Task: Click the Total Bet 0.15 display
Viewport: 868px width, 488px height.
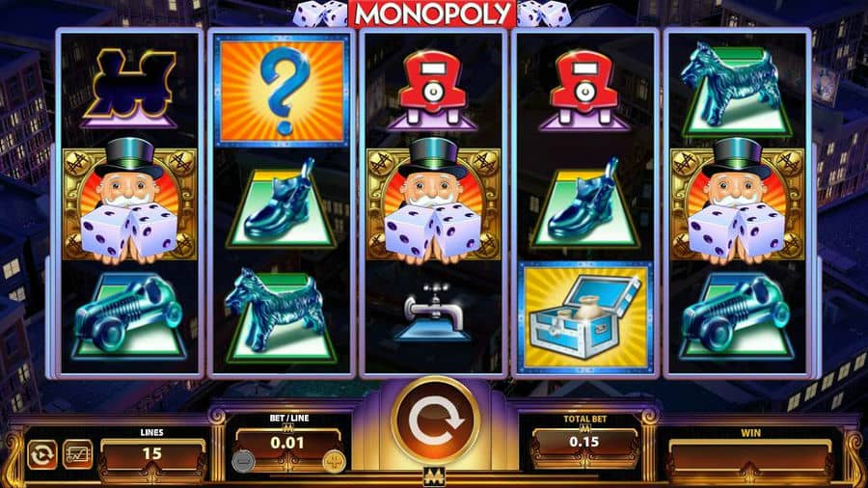Action: click(x=584, y=442)
